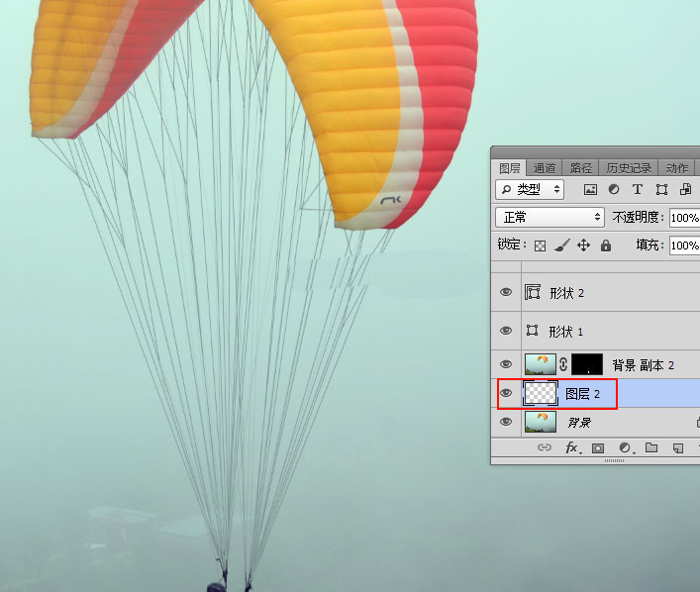700x592 pixels.
Task: Lock image pixels with brush icon
Action: pos(562,245)
